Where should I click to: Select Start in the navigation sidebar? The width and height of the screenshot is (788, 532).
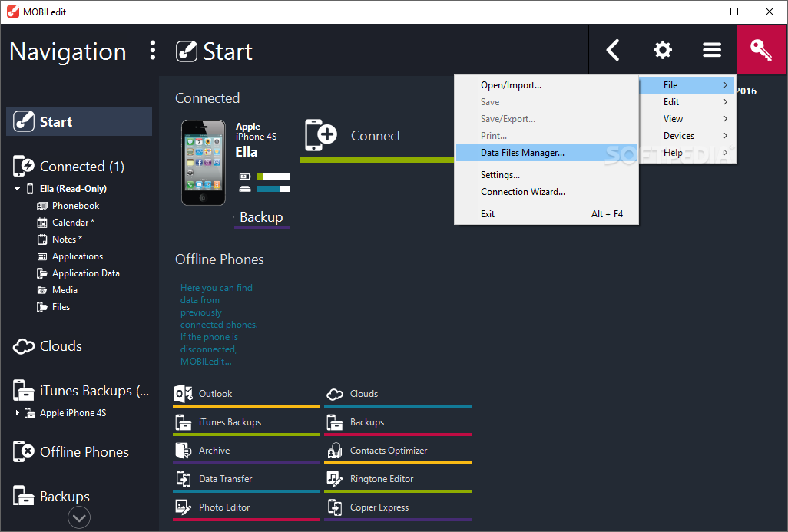pos(79,121)
